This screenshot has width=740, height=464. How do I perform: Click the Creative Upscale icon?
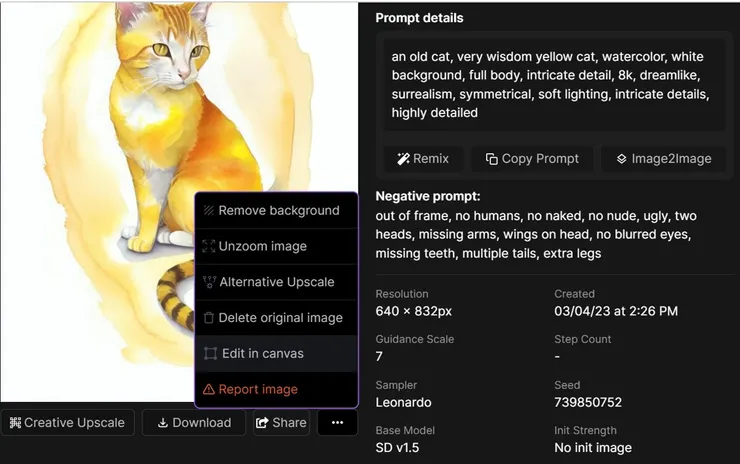point(14,423)
